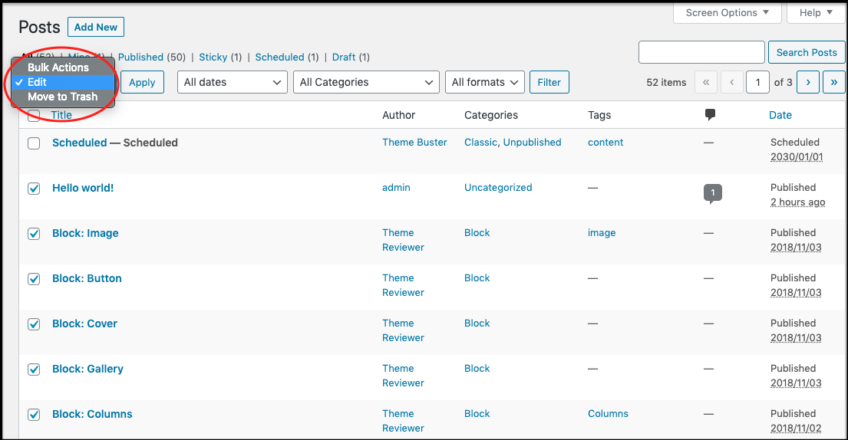
Task: Jump to last page double arrow
Action: coord(833,82)
